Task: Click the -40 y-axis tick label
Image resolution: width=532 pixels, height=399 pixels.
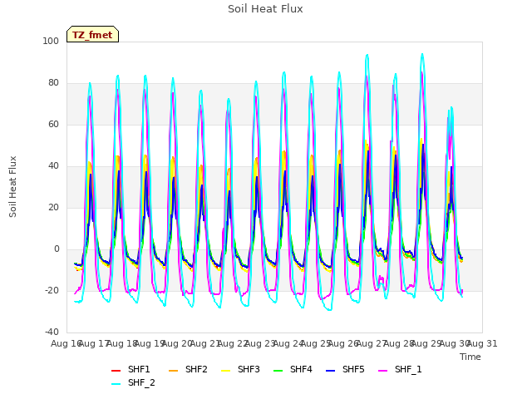Action: click(x=52, y=332)
